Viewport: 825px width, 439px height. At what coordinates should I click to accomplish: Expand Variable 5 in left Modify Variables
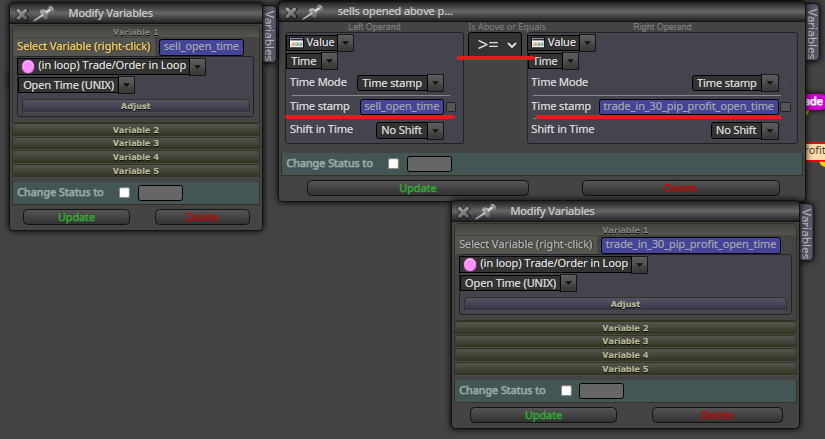pyautogui.click(x=136, y=171)
